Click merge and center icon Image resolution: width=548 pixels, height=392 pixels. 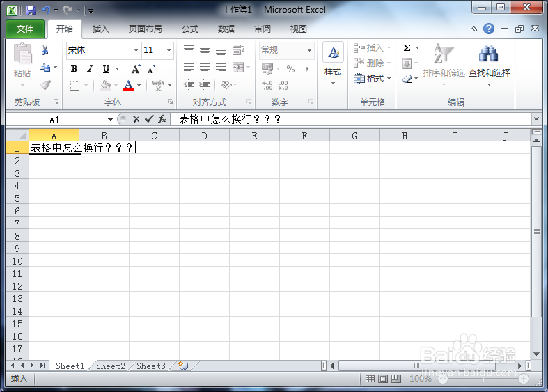(238, 67)
